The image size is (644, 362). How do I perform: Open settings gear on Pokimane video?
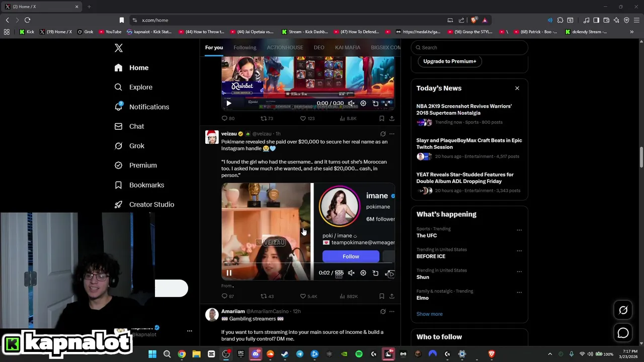(x=363, y=273)
